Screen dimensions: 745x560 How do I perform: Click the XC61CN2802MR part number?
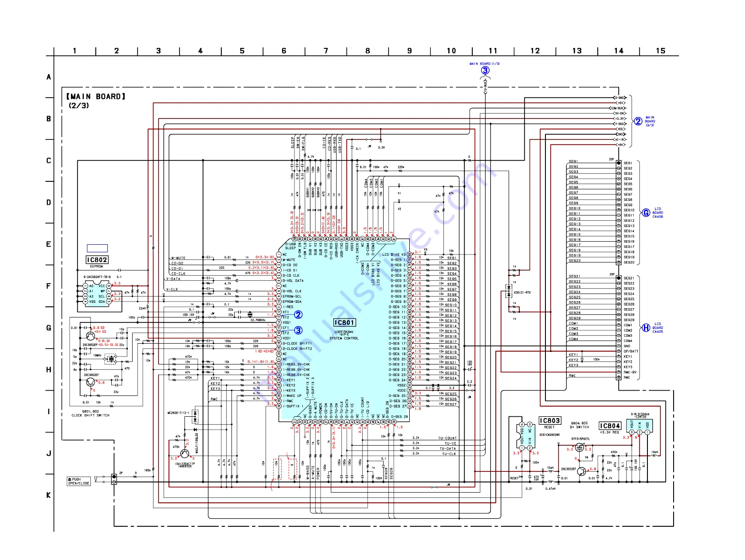pyautogui.click(x=549, y=435)
